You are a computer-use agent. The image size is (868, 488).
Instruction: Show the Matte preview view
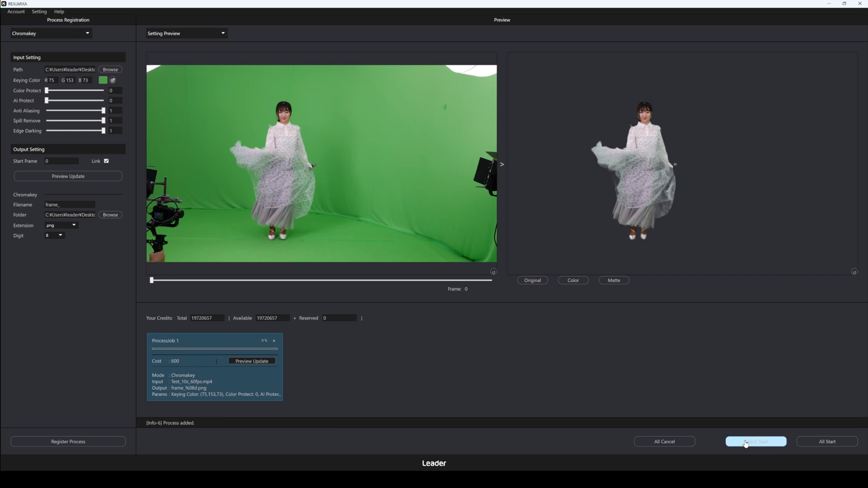pyautogui.click(x=614, y=281)
